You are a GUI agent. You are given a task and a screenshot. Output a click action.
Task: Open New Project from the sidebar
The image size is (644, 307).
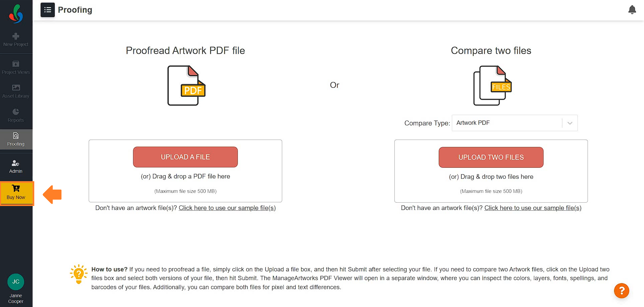[x=16, y=40]
